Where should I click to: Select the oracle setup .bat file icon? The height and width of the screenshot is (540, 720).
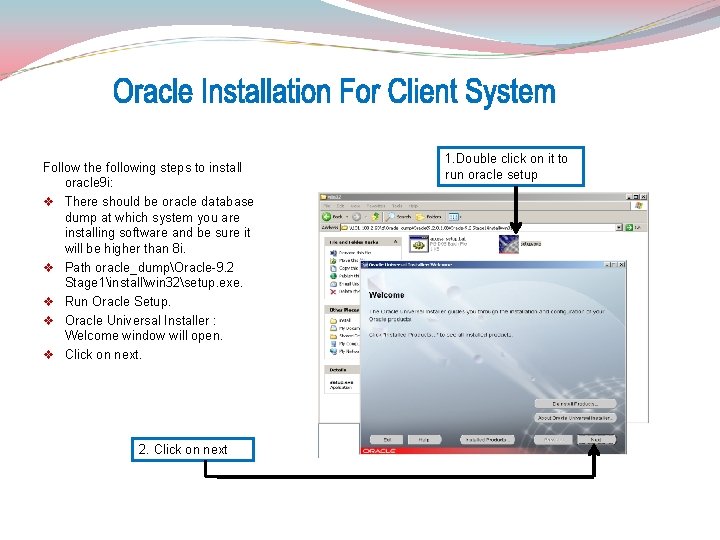tap(418, 244)
